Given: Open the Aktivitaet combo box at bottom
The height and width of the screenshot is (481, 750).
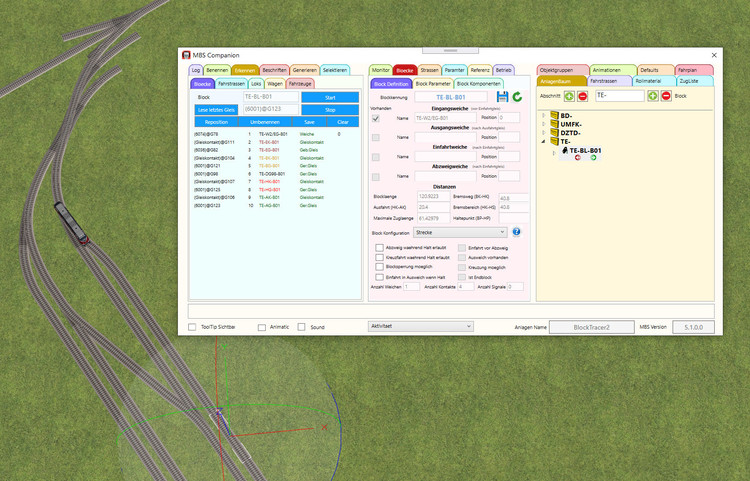Looking at the screenshot, I should coord(419,326).
